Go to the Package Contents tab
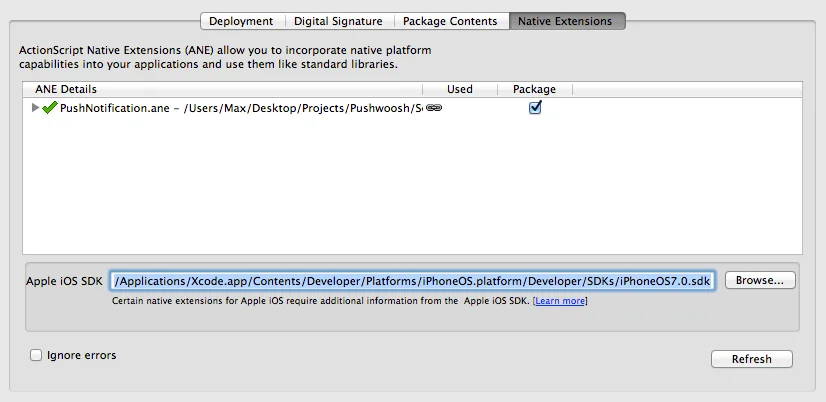This screenshot has height=402, width=826. [x=450, y=21]
